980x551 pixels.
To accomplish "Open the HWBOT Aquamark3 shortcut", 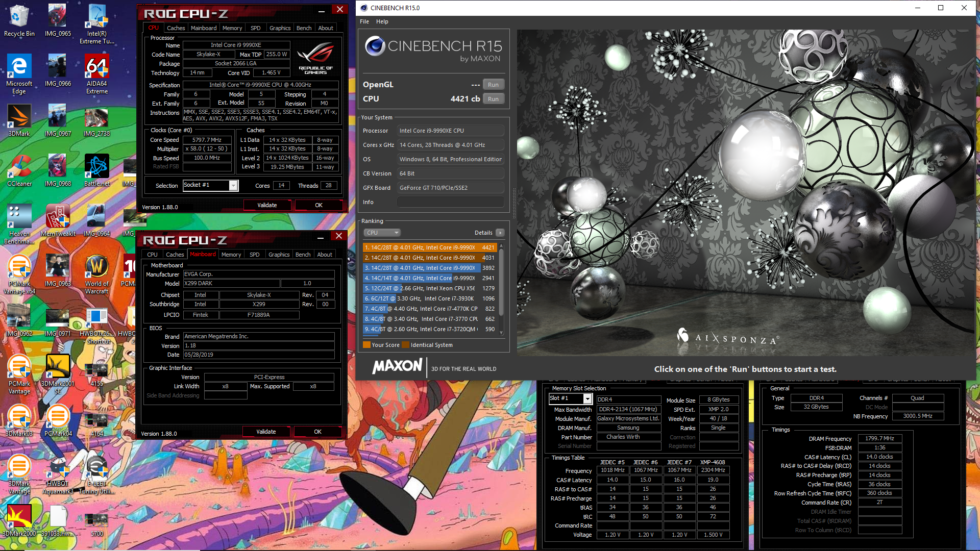I will pos(58,474).
